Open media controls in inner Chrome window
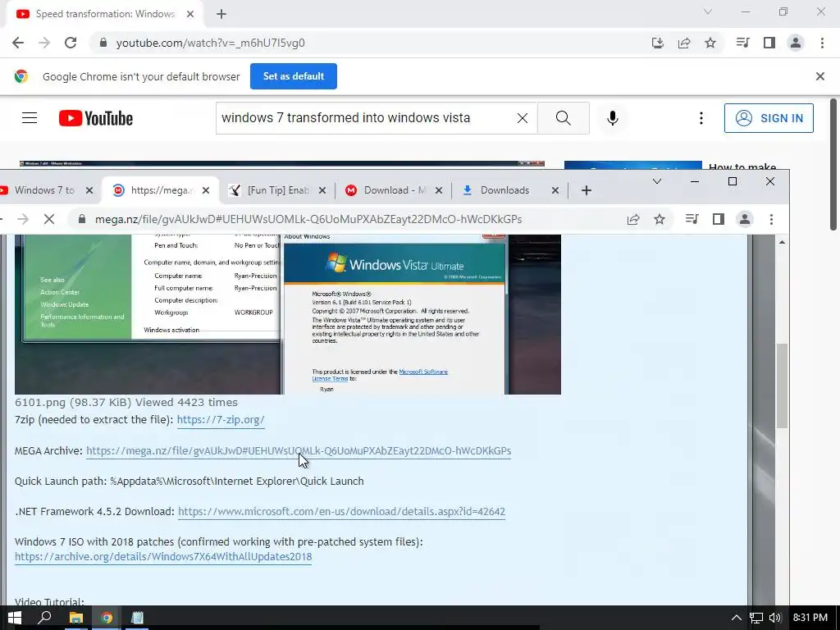This screenshot has width=840, height=630. (x=692, y=218)
